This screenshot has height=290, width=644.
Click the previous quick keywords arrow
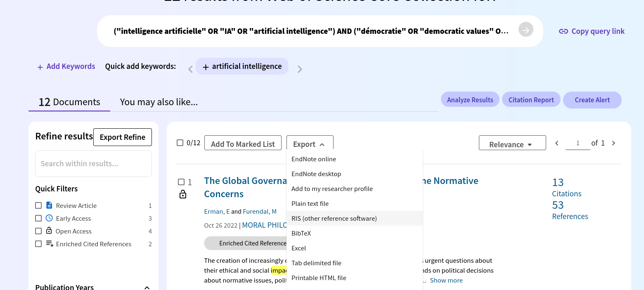190,69
